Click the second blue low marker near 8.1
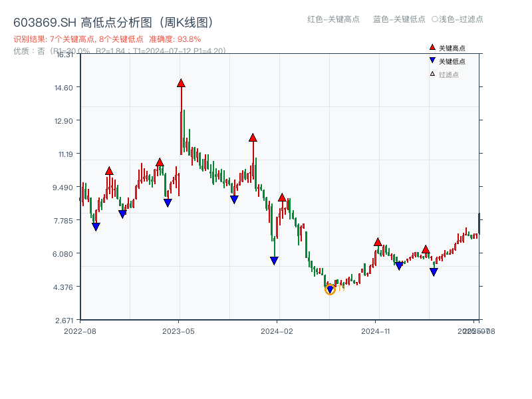 tap(122, 214)
